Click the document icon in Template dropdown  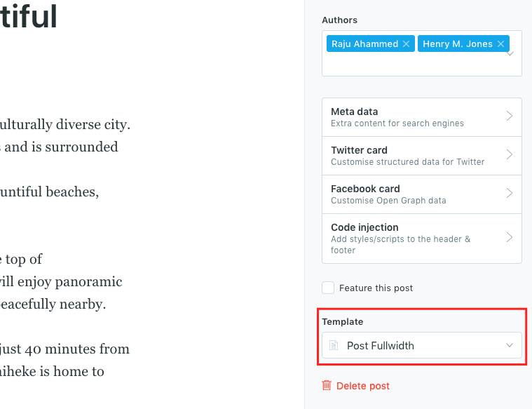(x=334, y=346)
